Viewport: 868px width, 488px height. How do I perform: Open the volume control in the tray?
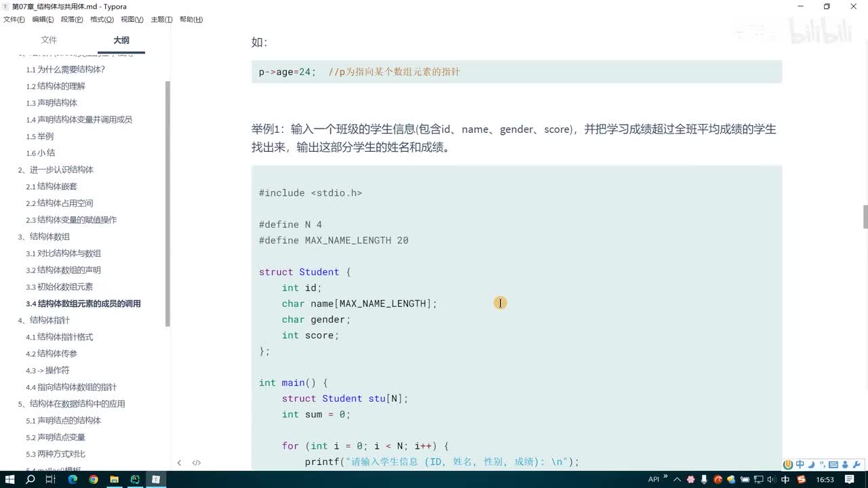772,479
